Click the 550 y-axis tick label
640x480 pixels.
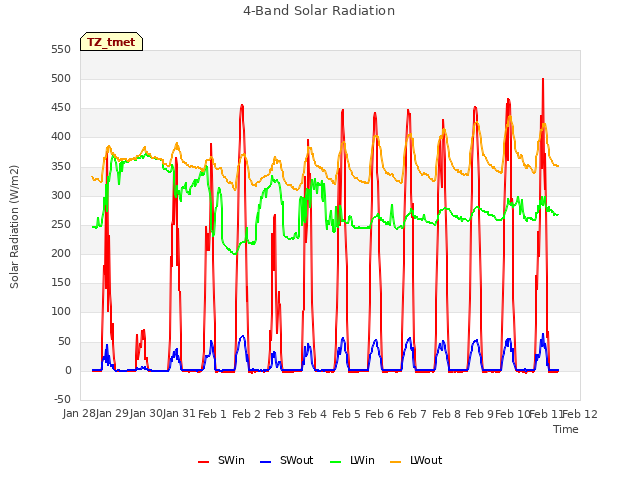pyautogui.click(x=61, y=49)
